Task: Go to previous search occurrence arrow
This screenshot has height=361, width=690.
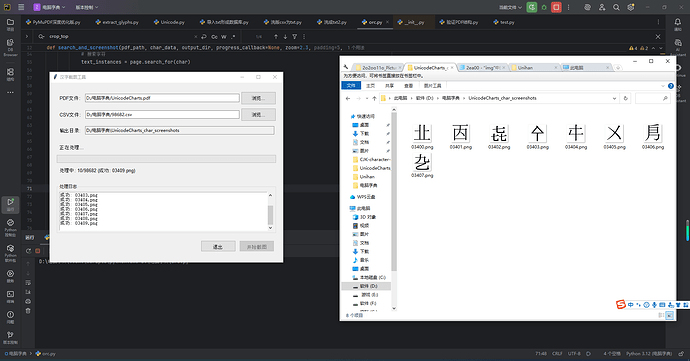Action: point(276,37)
